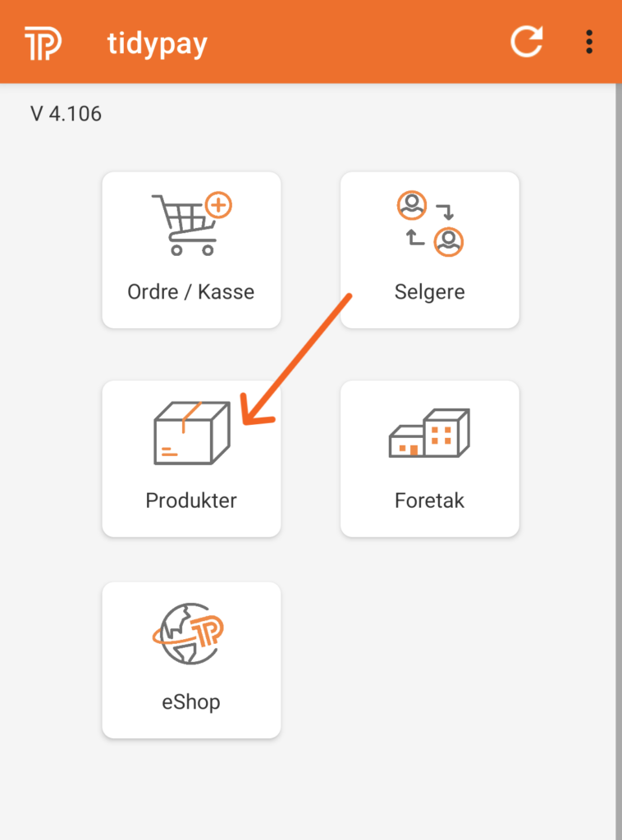Go to the "Foretak" text label

coord(429,500)
